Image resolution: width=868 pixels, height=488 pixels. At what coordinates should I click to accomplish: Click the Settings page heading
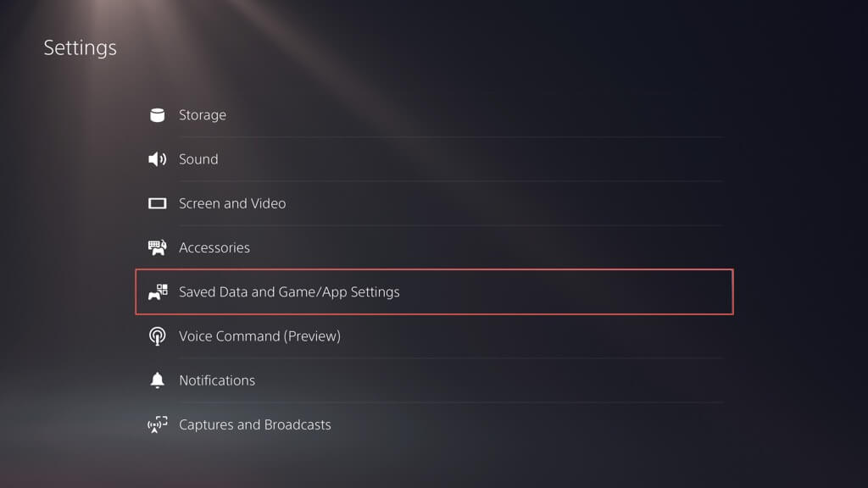[x=81, y=47]
